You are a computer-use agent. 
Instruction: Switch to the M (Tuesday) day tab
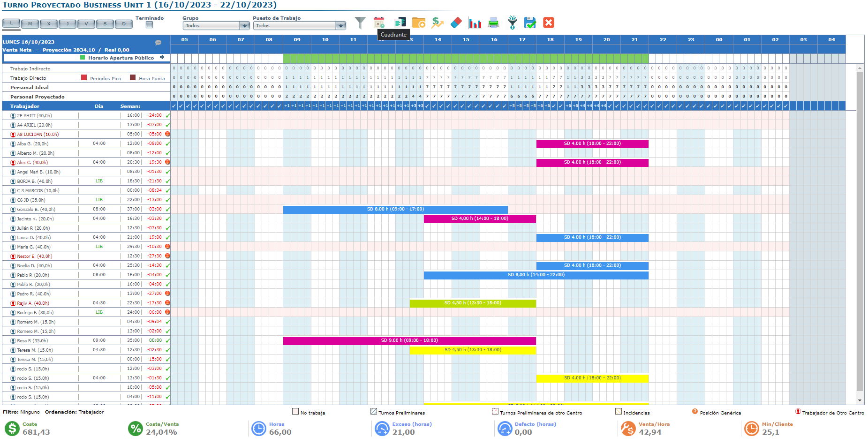click(30, 24)
